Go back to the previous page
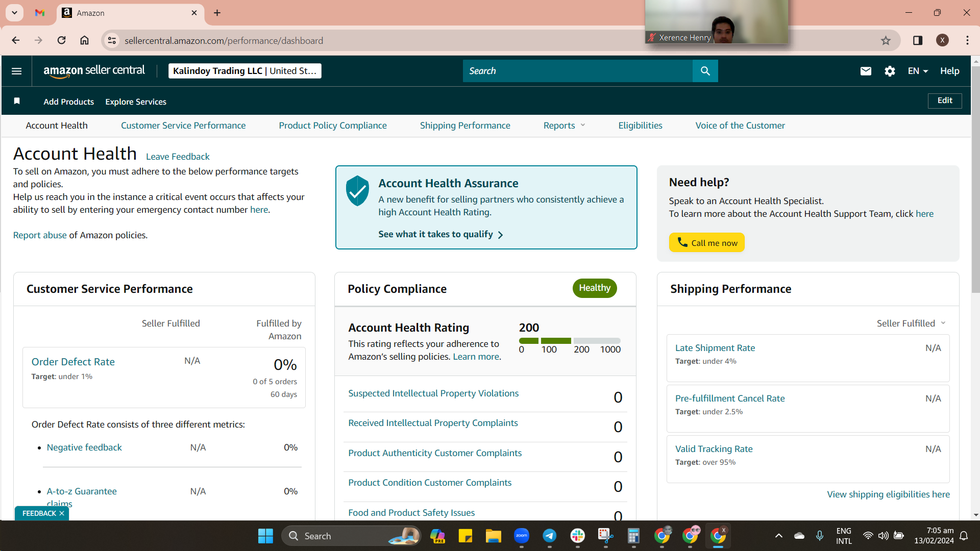This screenshot has width=980, height=551. [x=16, y=40]
